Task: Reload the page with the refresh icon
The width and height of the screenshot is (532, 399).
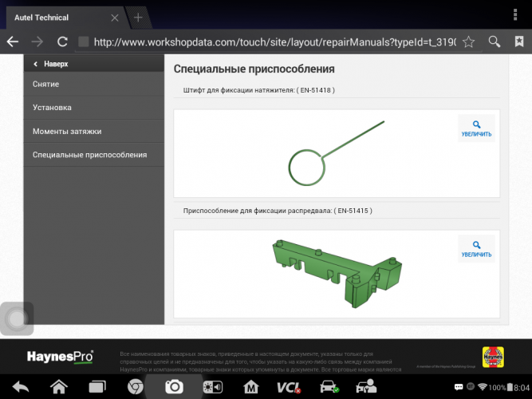Action: click(x=62, y=41)
